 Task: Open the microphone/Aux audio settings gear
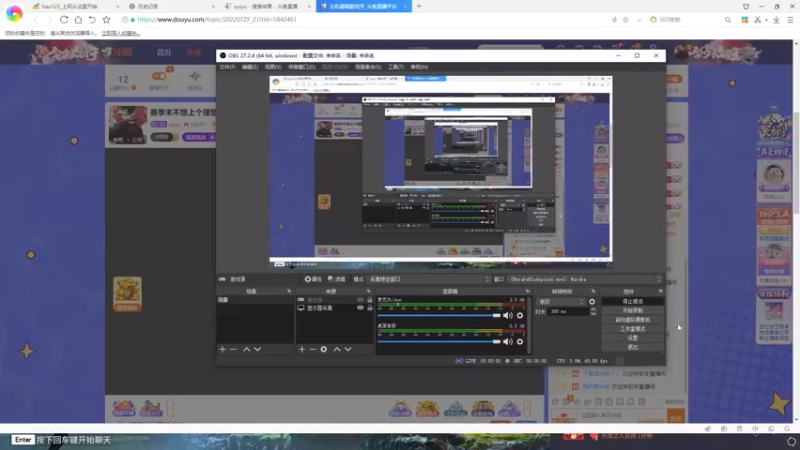point(520,315)
